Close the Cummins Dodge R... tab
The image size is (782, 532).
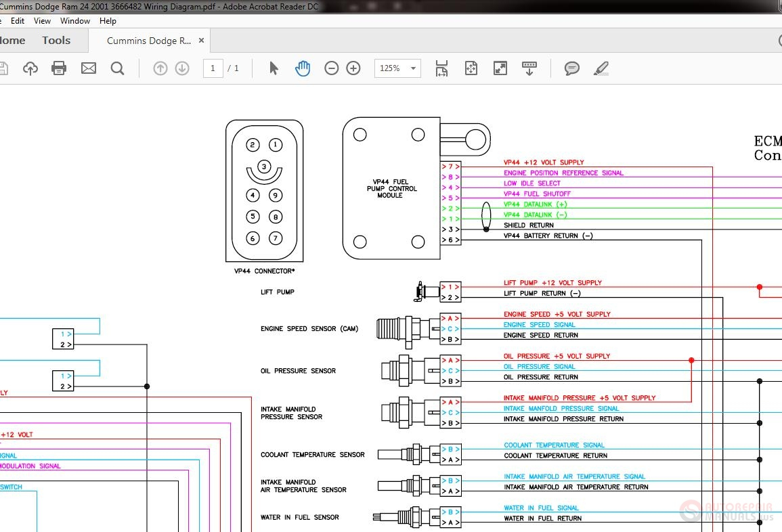click(202, 41)
